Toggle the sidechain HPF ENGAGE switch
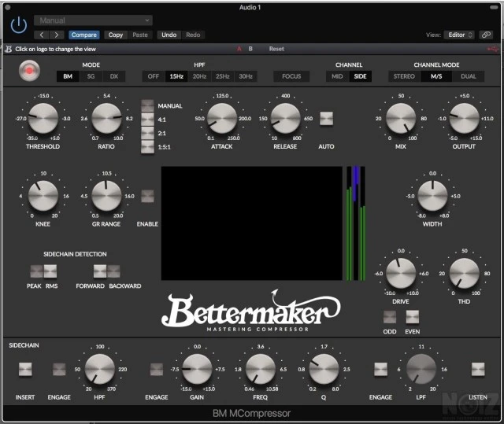Image resolution: width=504 pixels, height=424 pixels. (x=59, y=370)
